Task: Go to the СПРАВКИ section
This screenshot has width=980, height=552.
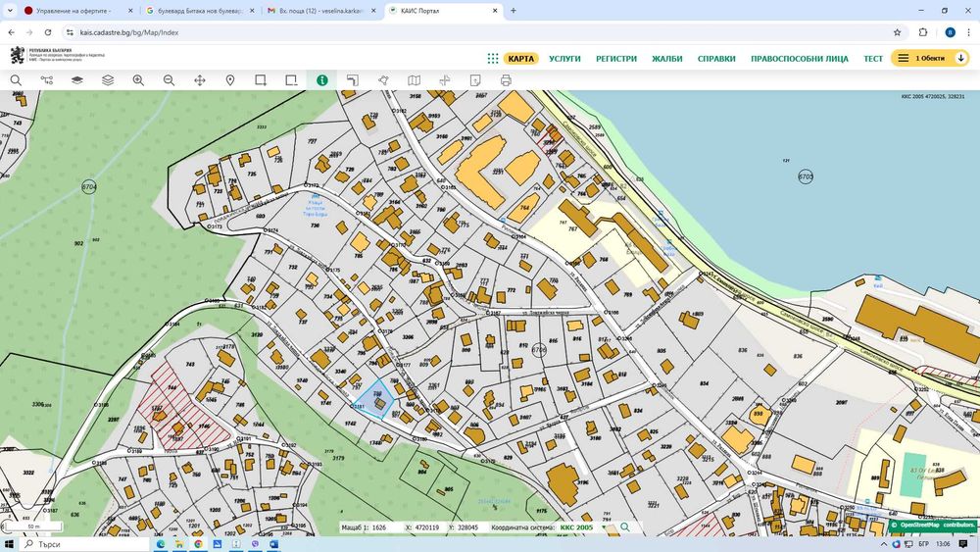Action: 716,59
